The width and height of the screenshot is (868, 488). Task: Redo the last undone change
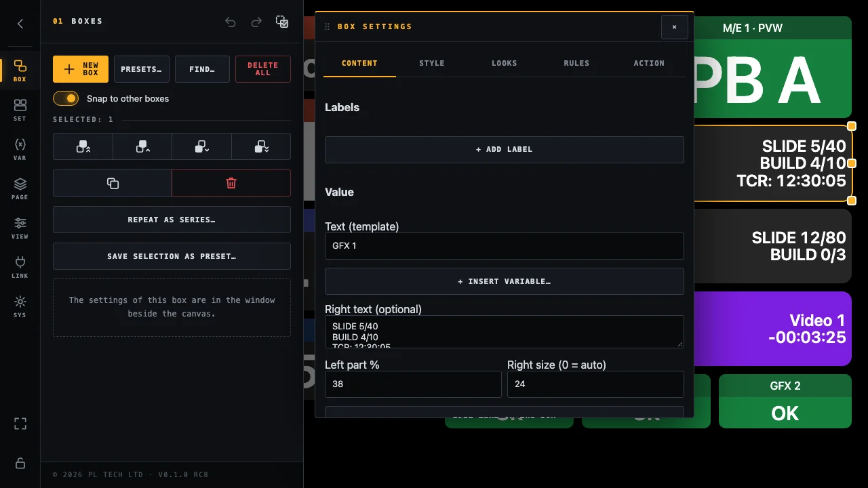pos(256,22)
